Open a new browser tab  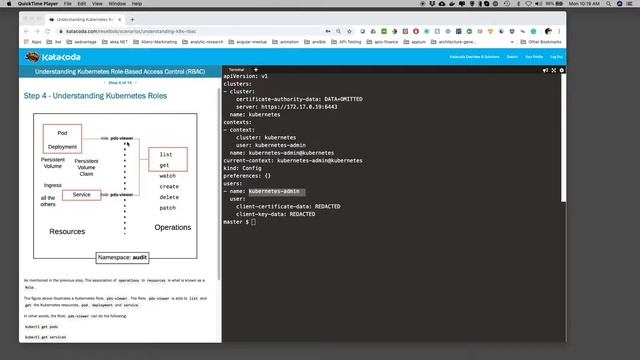click(x=132, y=20)
